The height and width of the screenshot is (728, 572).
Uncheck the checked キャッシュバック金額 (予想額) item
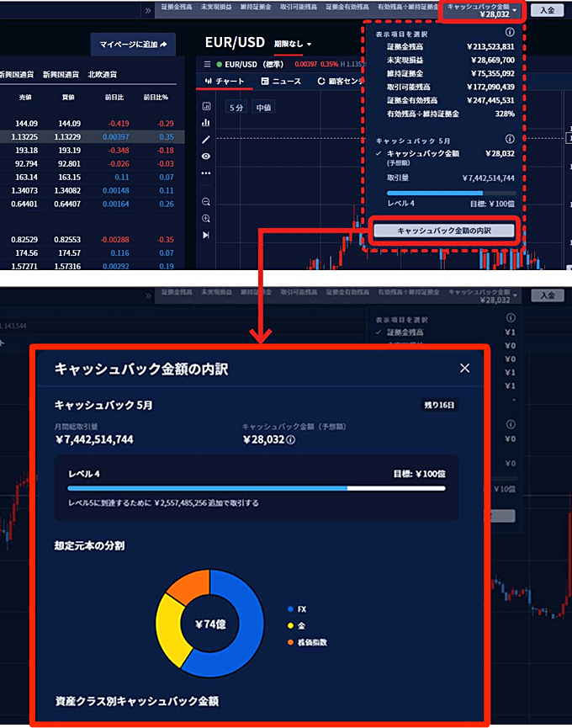(x=445, y=157)
